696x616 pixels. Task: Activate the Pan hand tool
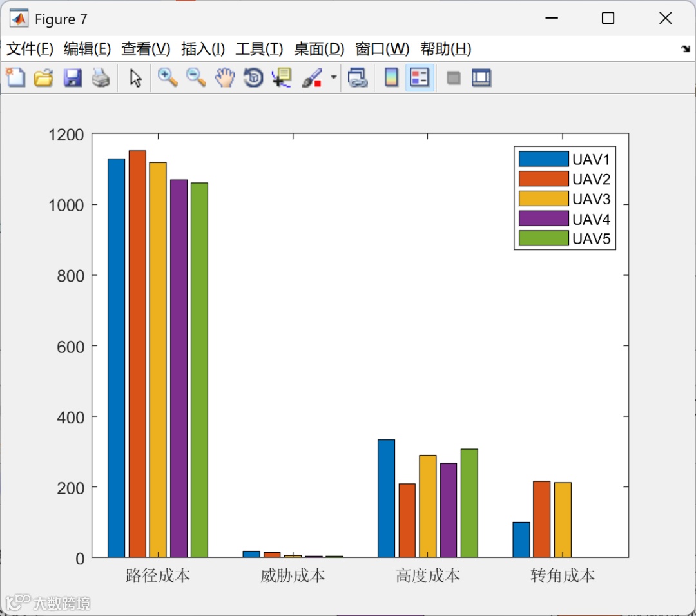[x=225, y=78]
